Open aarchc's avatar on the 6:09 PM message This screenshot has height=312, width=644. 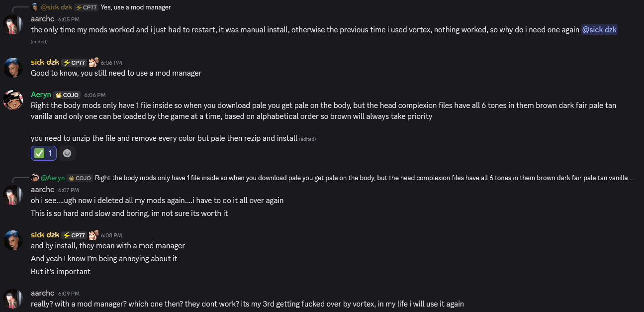pos(13,298)
